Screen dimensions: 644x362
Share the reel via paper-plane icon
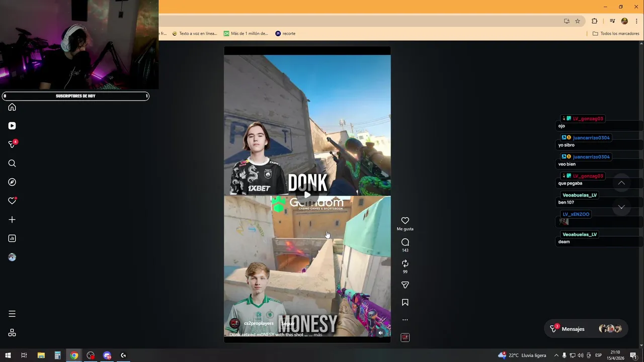click(x=405, y=285)
